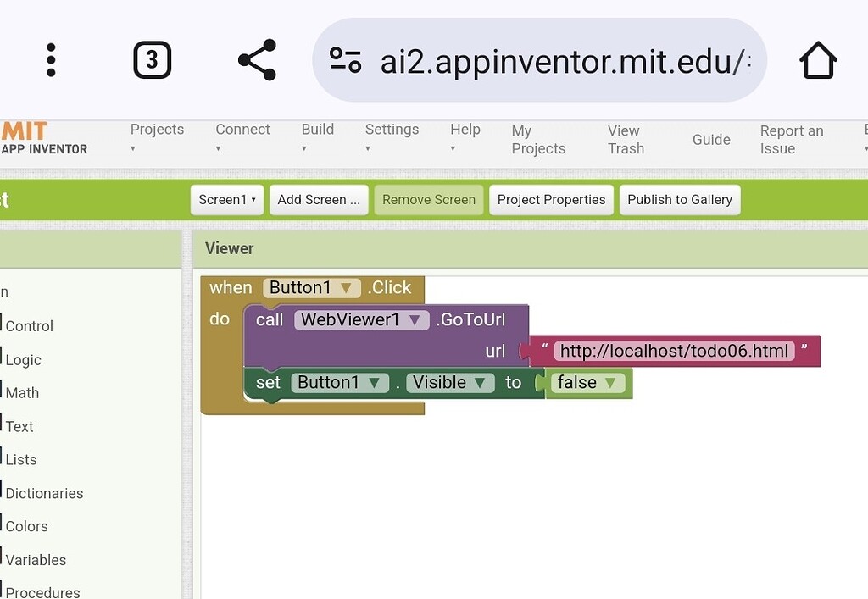Click Publish to Gallery
This screenshot has width=868, height=599.
[680, 200]
